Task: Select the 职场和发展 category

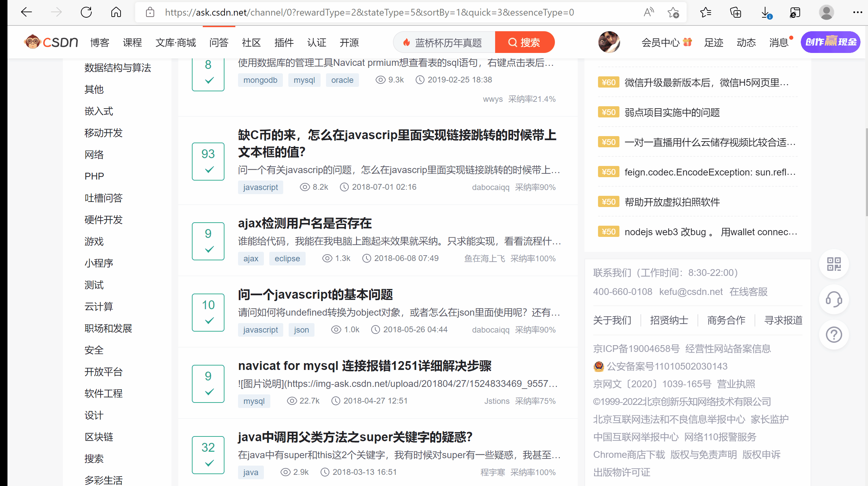Action: [x=108, y=328]
